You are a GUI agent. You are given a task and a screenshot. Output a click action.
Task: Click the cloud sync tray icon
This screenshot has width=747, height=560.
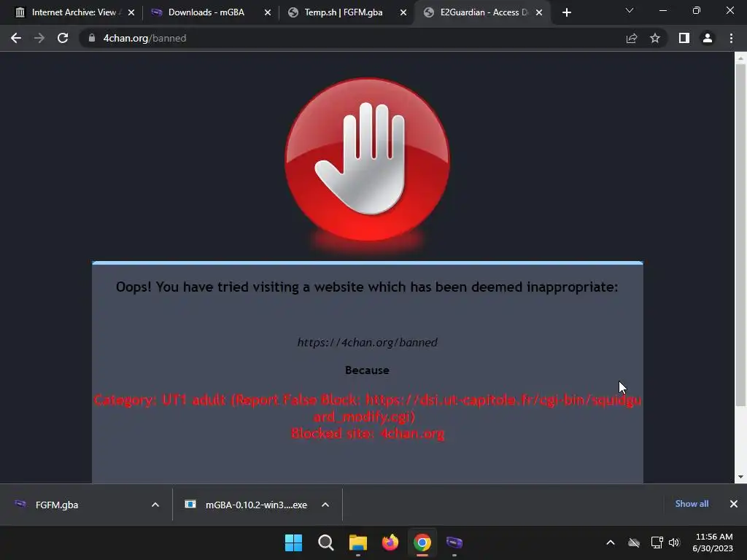[x=634, y=542]
